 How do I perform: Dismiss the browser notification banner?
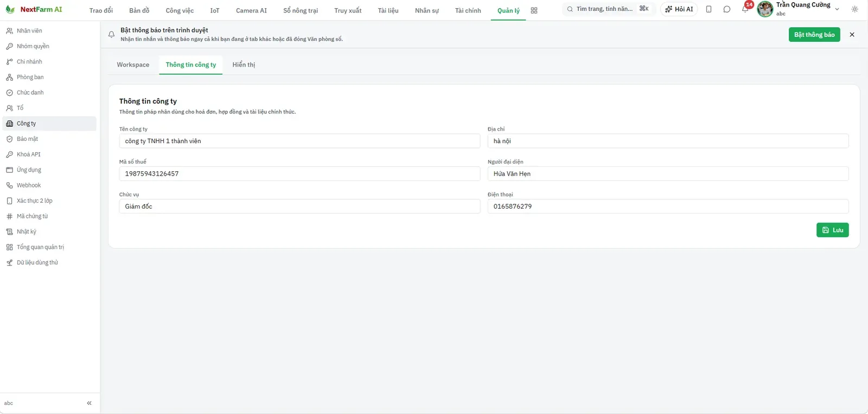coord(852,35)
